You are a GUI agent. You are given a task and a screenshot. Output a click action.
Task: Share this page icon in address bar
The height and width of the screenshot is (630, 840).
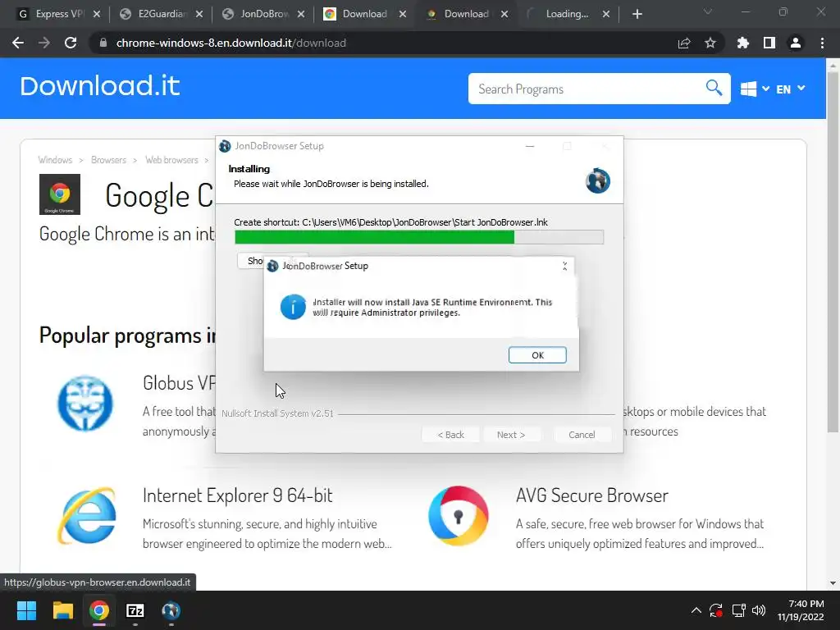tap(684, 43)
